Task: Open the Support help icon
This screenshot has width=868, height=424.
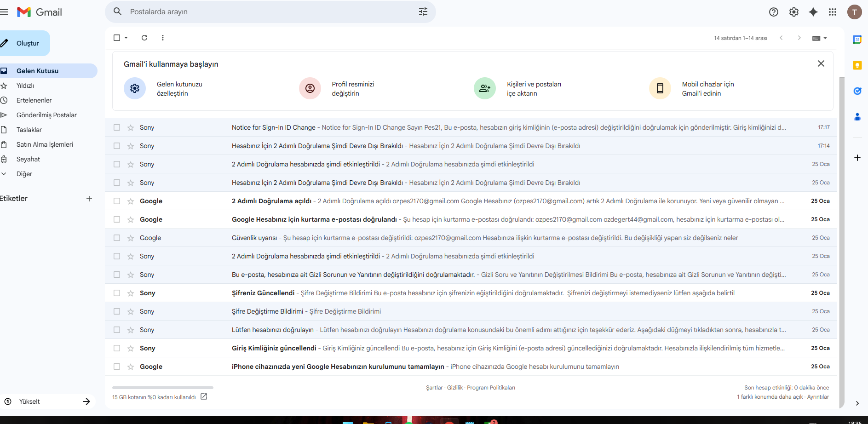Action: click(x=774, y=12)
